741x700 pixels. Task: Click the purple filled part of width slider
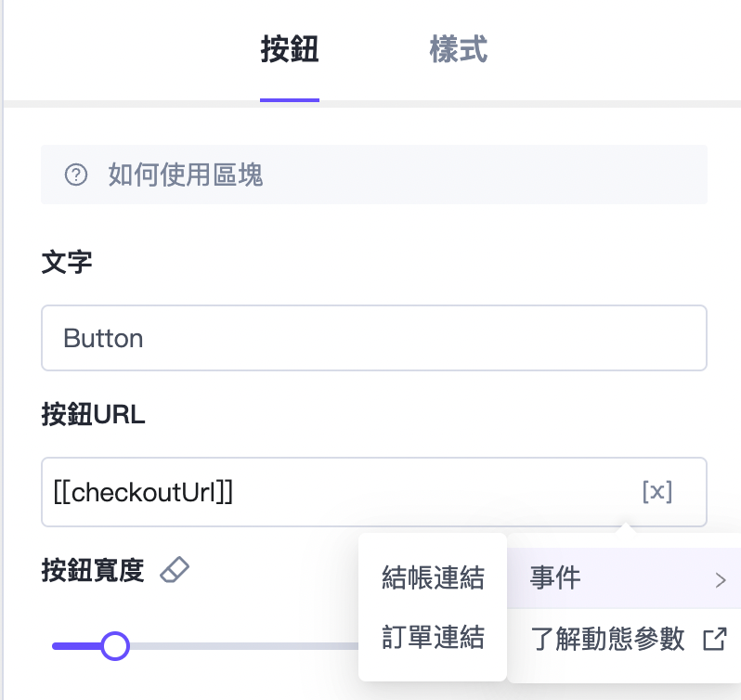click(74, 646)
